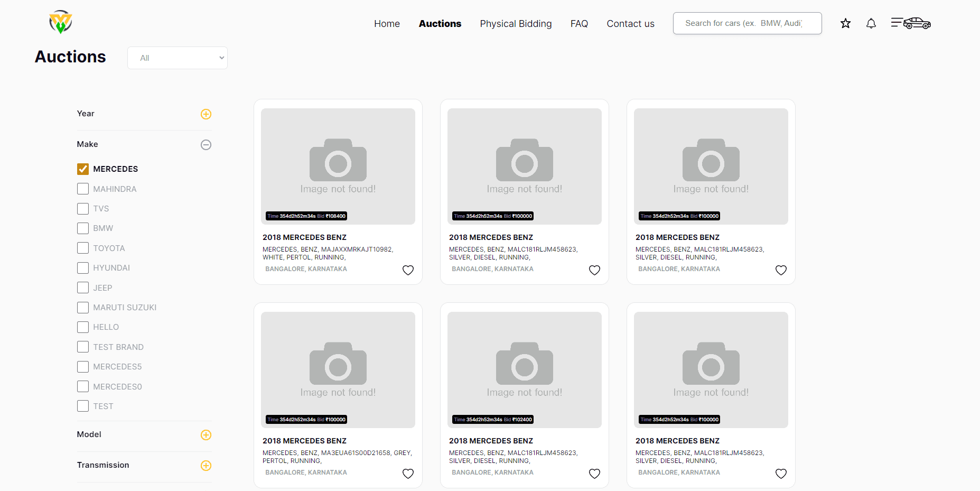The image size is (980, 491).
Task: Open the All auctions dropdown
Action: [178, 58]
